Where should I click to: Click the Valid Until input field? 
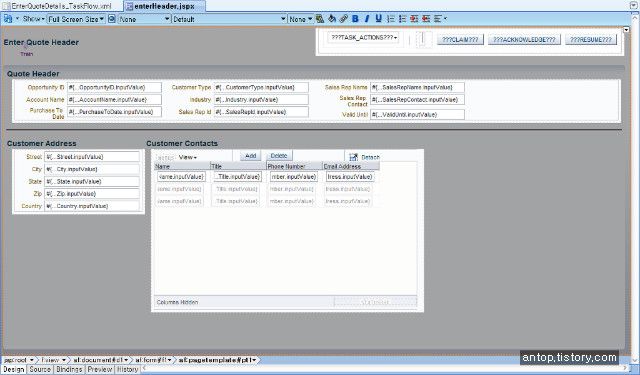[417, 115]
